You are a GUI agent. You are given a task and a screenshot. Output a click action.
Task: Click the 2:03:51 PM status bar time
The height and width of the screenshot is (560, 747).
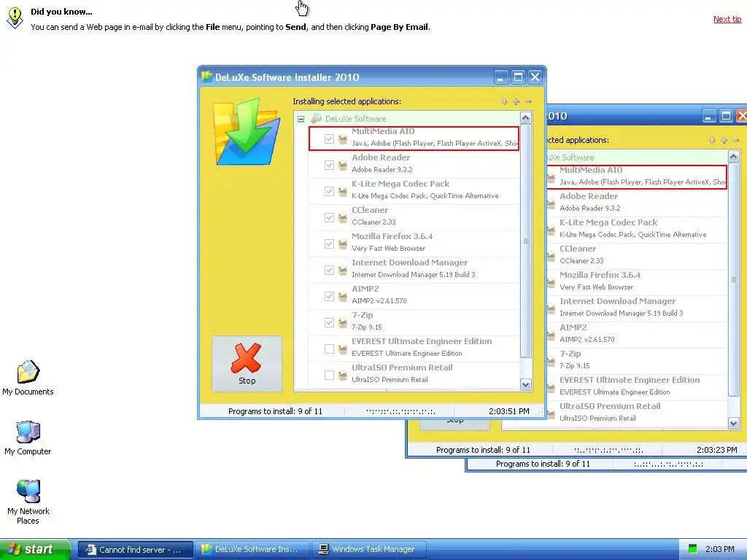pos(508,411)
